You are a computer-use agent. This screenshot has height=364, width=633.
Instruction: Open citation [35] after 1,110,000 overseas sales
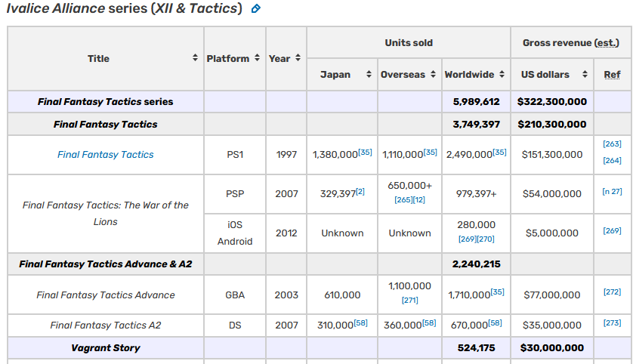pos(430,152)
